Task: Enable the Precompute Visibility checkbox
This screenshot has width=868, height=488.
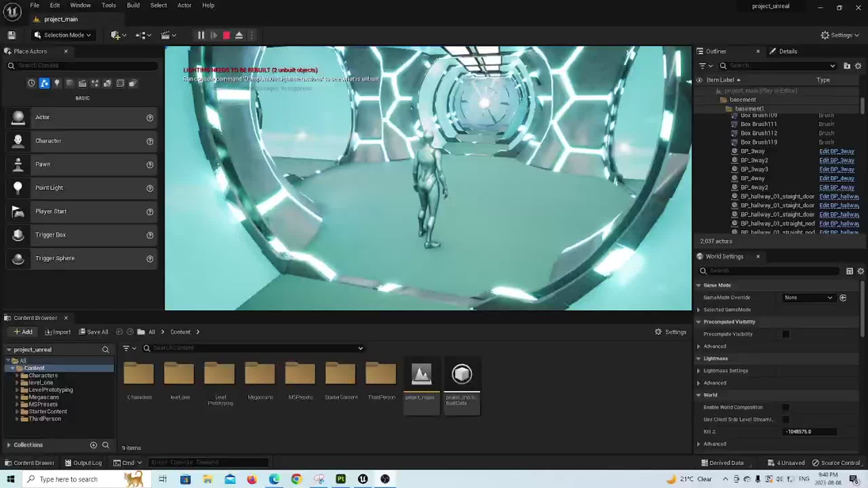Action: point(786,334)
